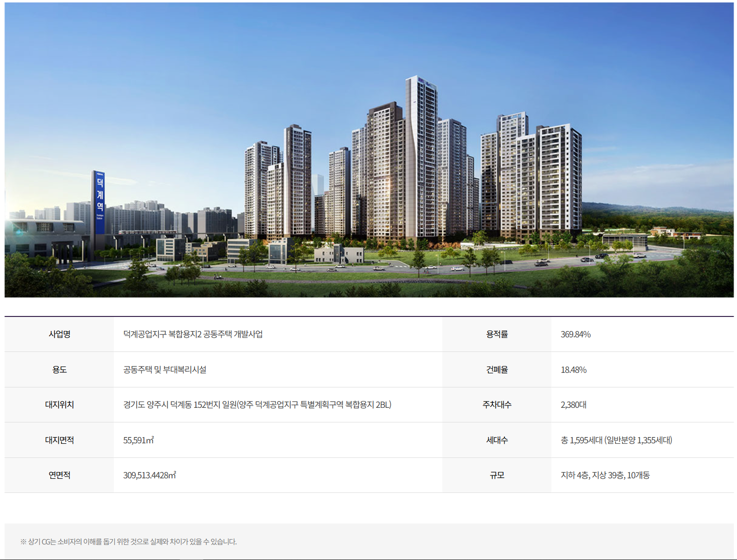Click the 건폐율 label cell

(x=497, y=370)
